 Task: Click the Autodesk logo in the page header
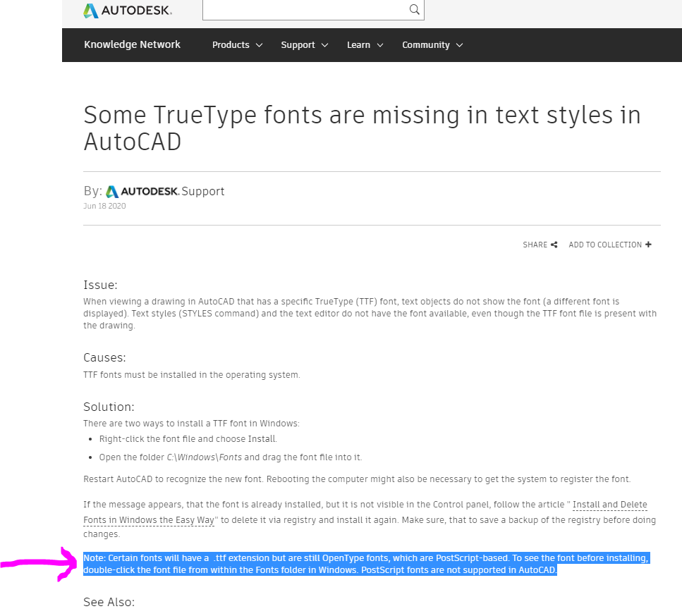point(126,11)
